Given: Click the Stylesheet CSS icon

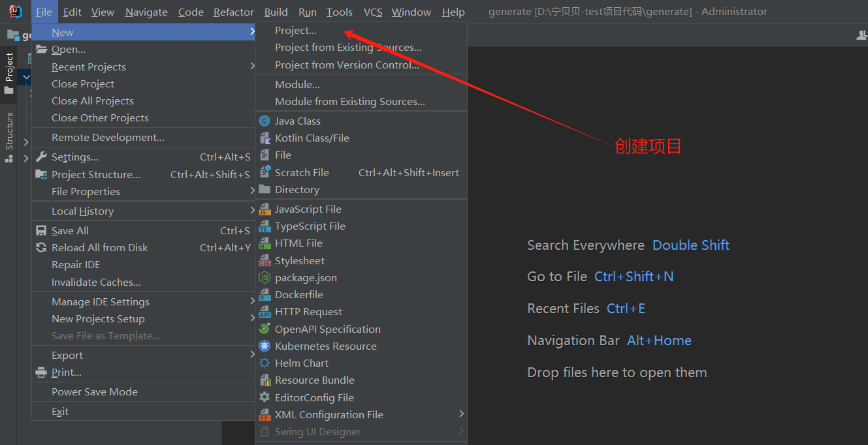Looking at the screenshot, I should [x=265, y=260].
